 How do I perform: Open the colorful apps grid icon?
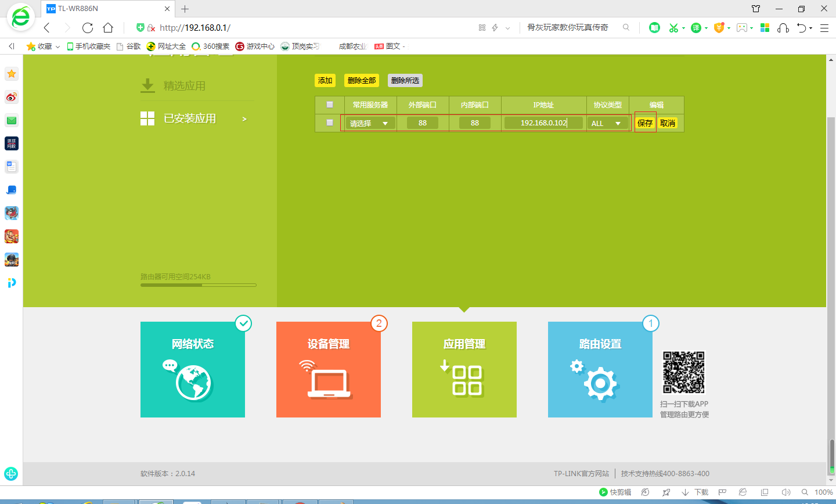pos(765,27)
